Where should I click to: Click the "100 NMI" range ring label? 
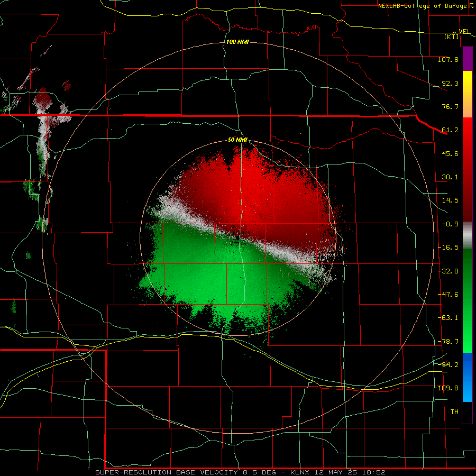237,42
